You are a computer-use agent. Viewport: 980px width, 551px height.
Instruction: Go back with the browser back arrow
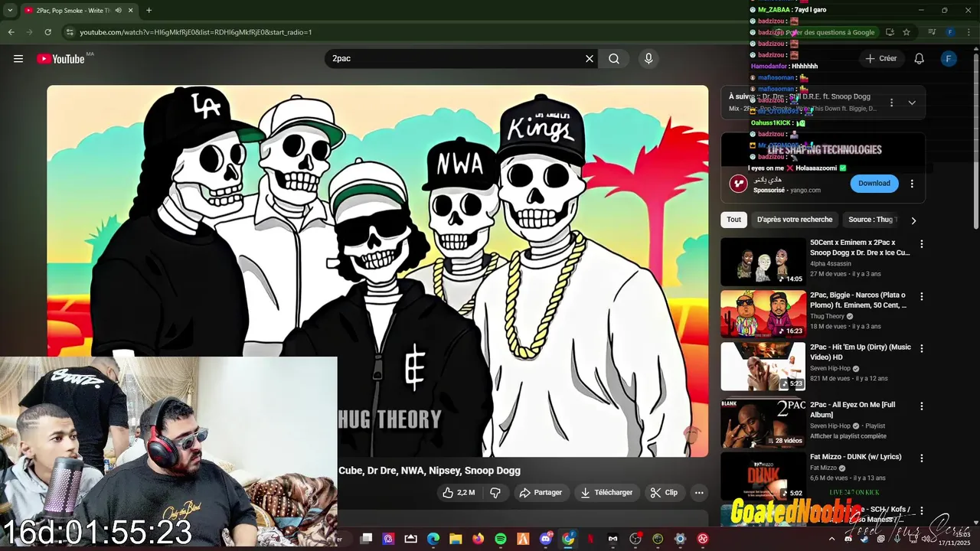(x=11, y=32)
